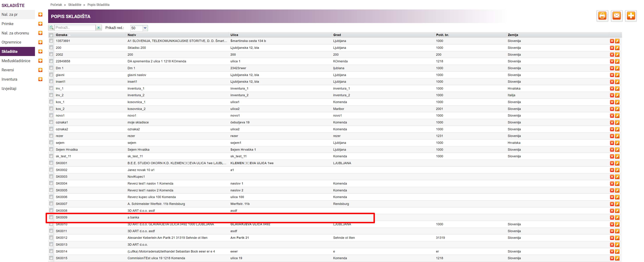
Task: Expand Međuskladišnice with its plus icon
Action: click(x=40, y=61)
